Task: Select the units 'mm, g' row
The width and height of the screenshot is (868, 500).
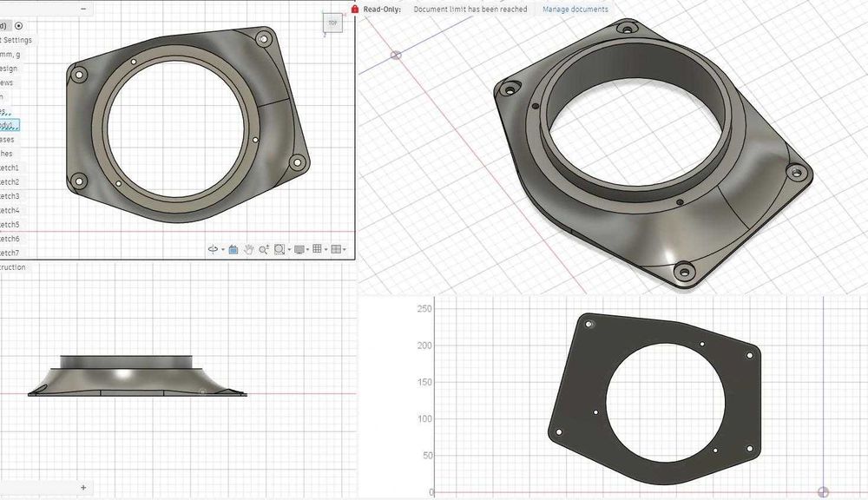Action: point(10,55)
